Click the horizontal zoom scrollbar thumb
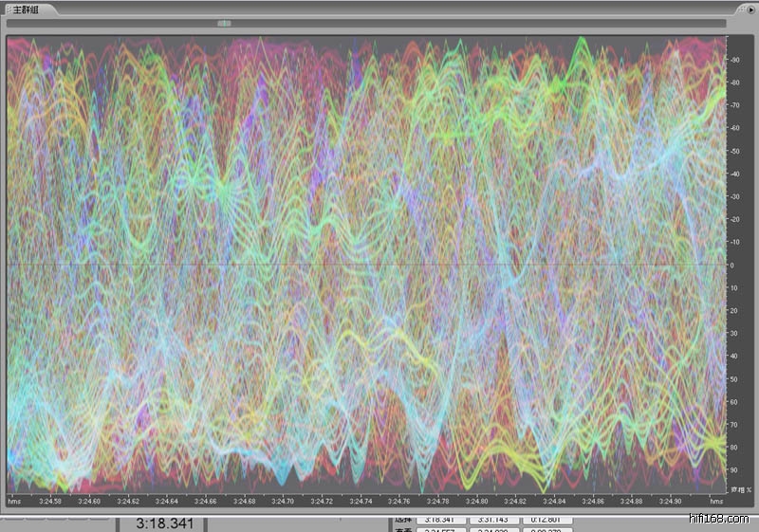 tap(223, 23)
